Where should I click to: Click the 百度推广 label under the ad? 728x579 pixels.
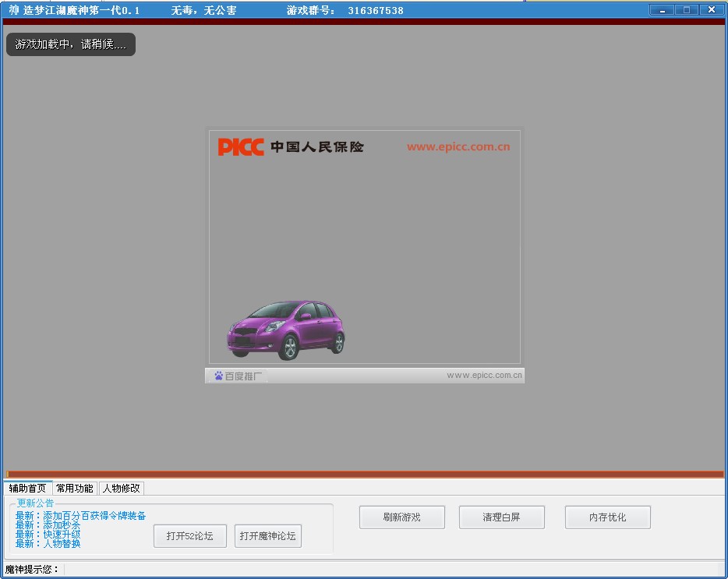point(243,376)
